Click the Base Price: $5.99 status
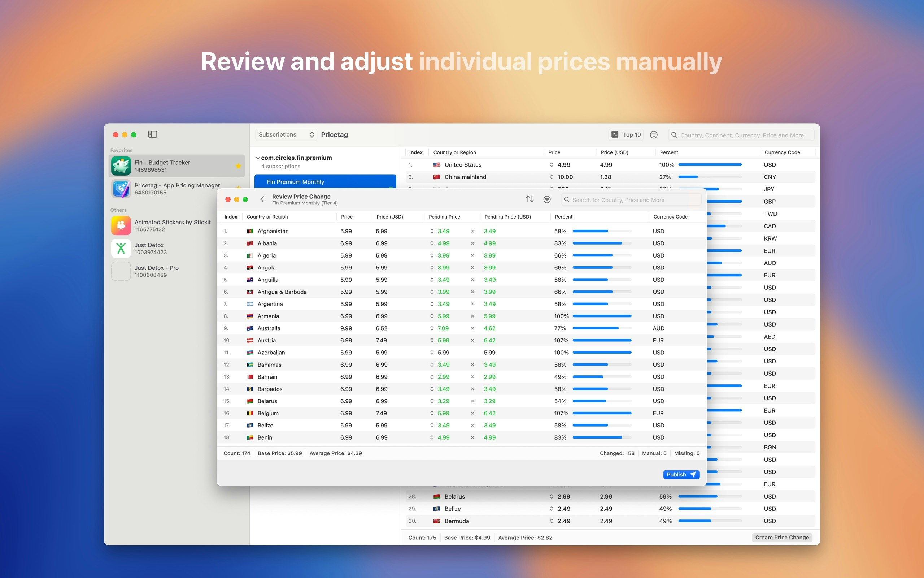Image resolution: width=924 pixels, height=578 pixels. [x=279, y=453]
